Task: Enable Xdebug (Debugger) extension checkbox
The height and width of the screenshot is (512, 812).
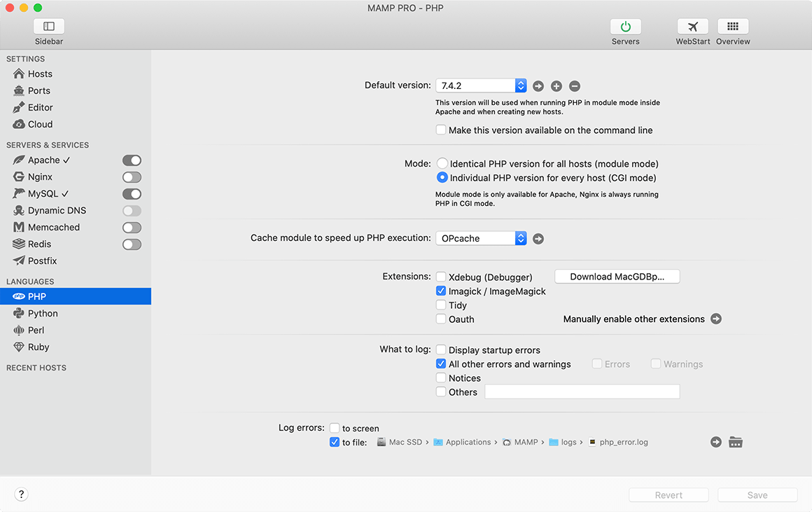Action: (x=441, y=277)
